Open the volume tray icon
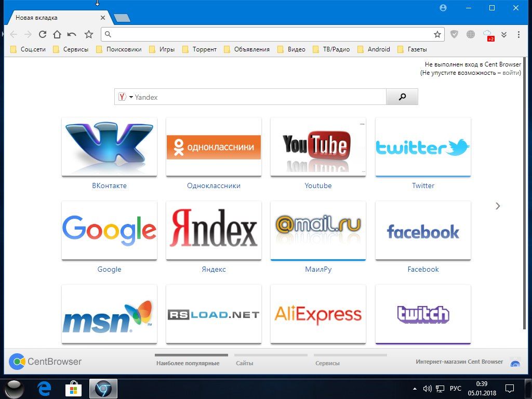Viewport: 532px width, 399px height. coord(428,389)
